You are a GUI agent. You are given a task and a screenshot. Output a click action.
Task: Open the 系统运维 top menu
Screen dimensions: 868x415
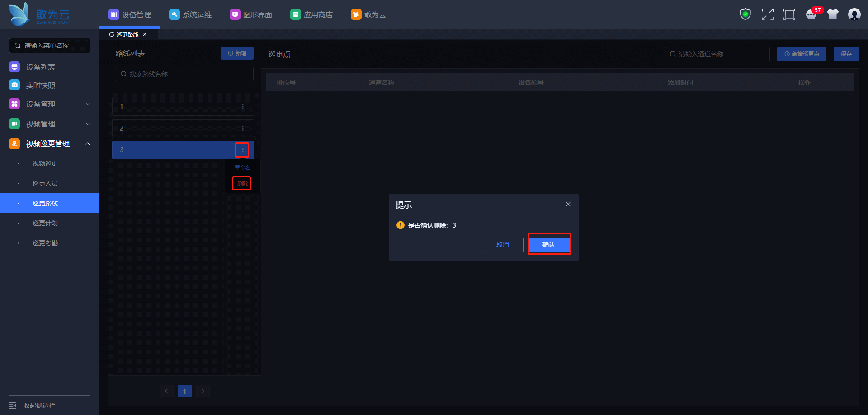point(190,14)
